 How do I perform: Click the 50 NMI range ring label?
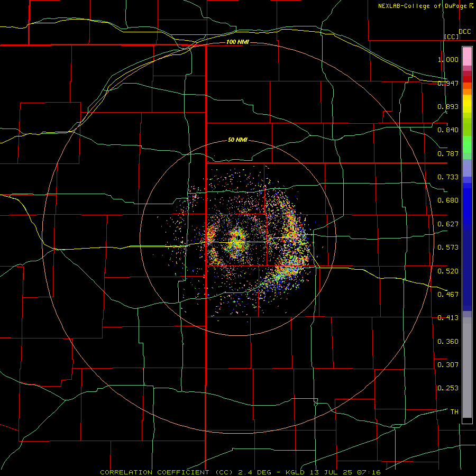tap(237, 140)
